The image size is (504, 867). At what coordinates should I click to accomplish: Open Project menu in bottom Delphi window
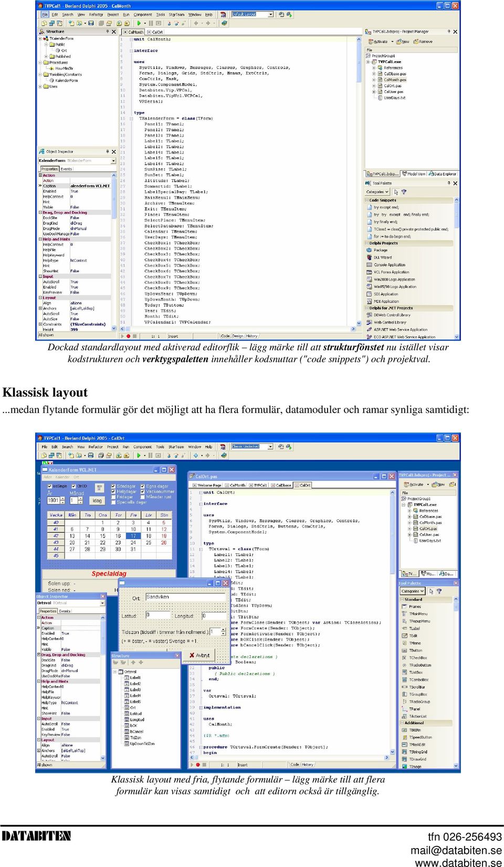coord(113,447)
